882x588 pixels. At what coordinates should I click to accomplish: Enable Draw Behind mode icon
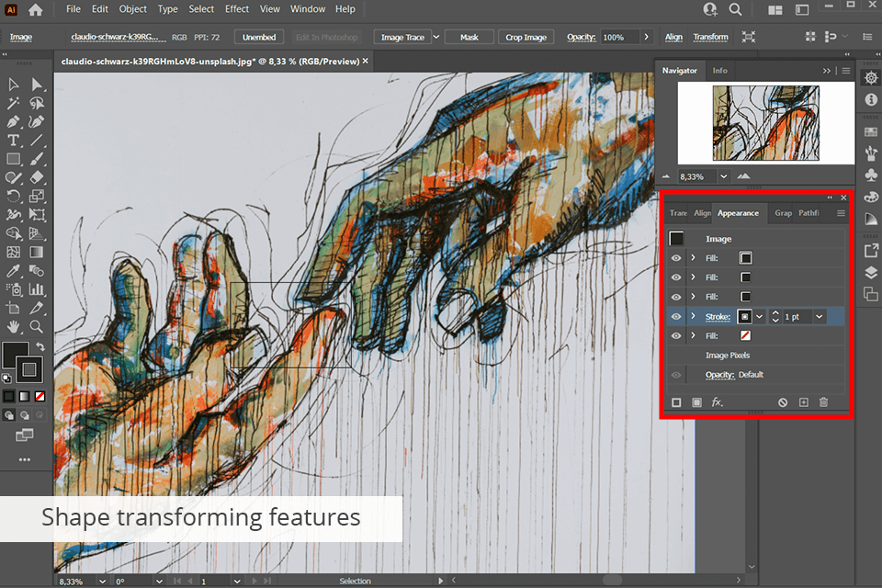point(24,415)
